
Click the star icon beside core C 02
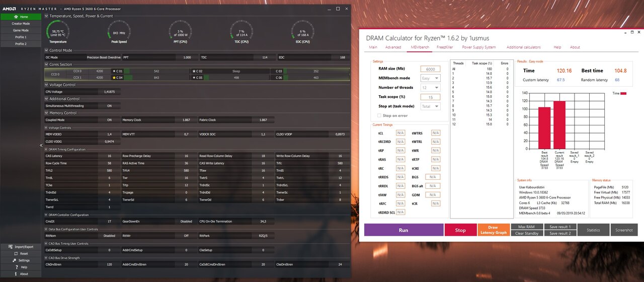[x=194, y=71]
